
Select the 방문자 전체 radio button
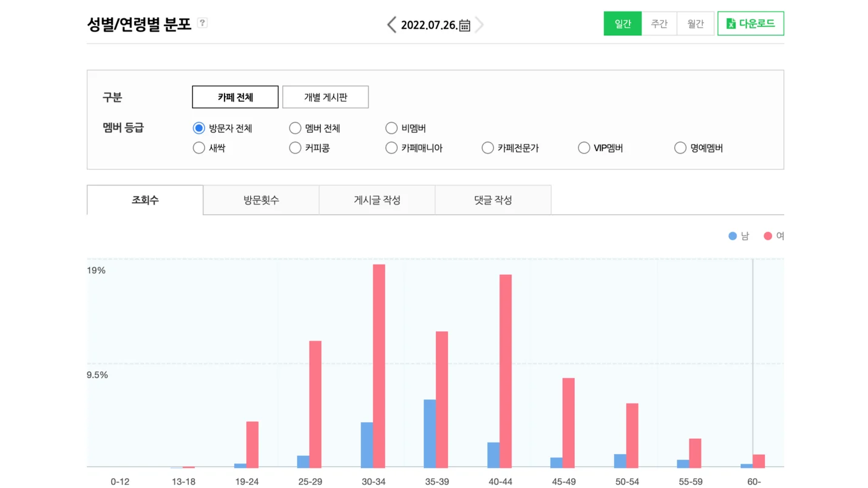click(x=198, y=128)
